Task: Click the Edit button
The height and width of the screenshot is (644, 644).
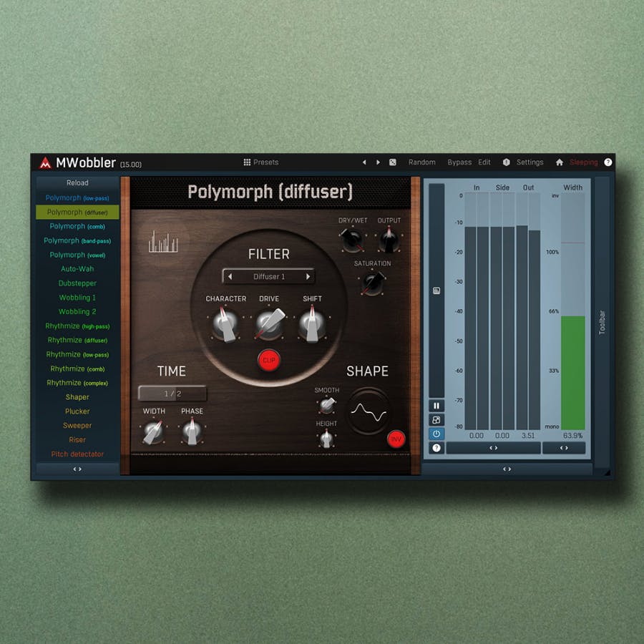Action: click(x=484, y=162)
